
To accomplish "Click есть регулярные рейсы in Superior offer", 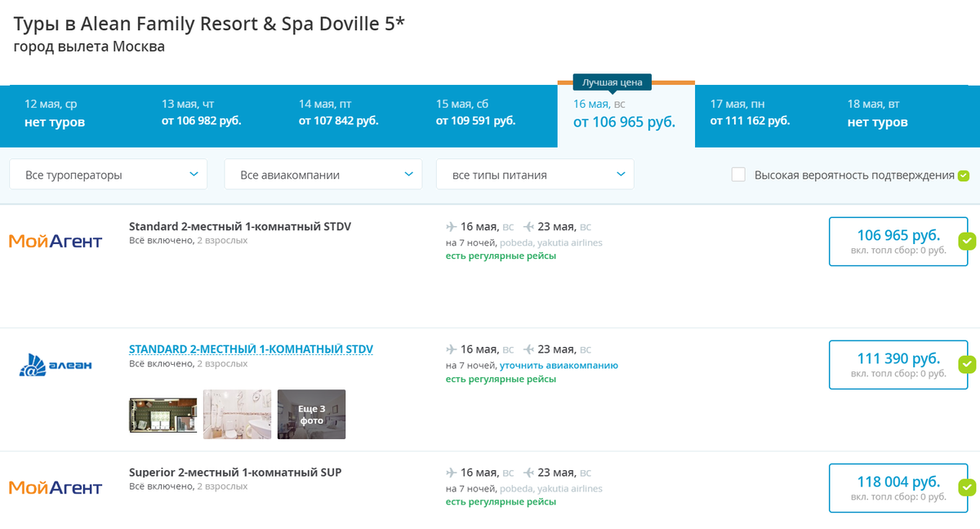I will point(501,502).
